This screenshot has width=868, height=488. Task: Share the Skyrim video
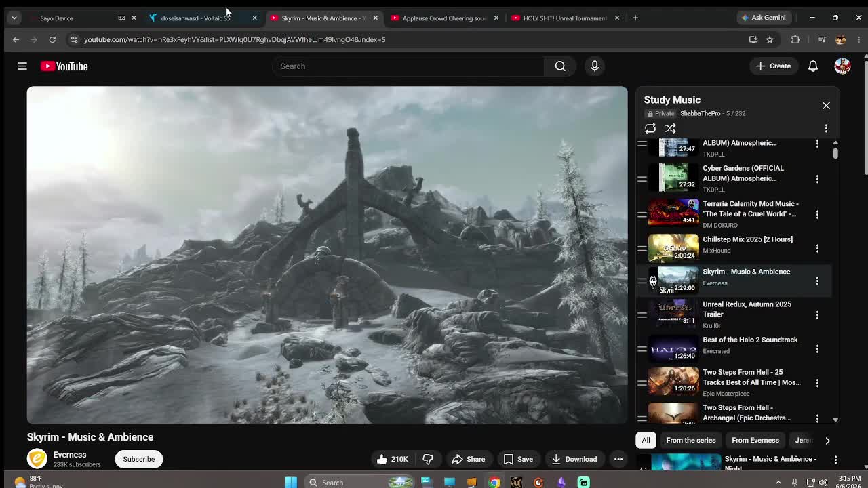pyautogui.click(x=469, y=459)
